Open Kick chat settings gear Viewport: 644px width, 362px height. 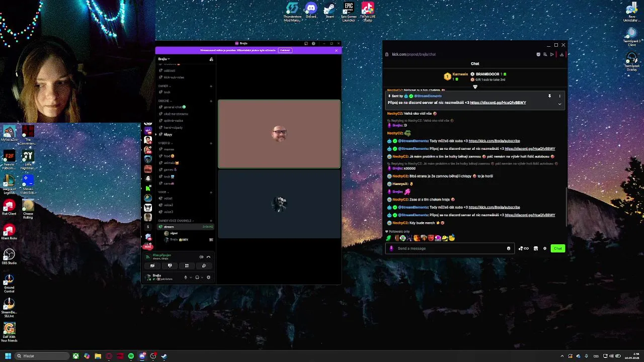pos(545,248)
